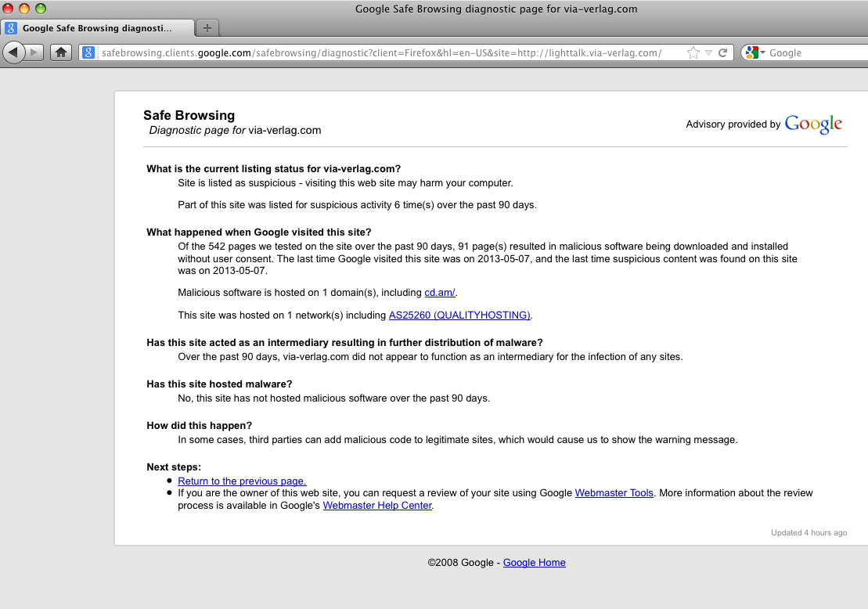Open a new tab with plus button

pos(207,28)
